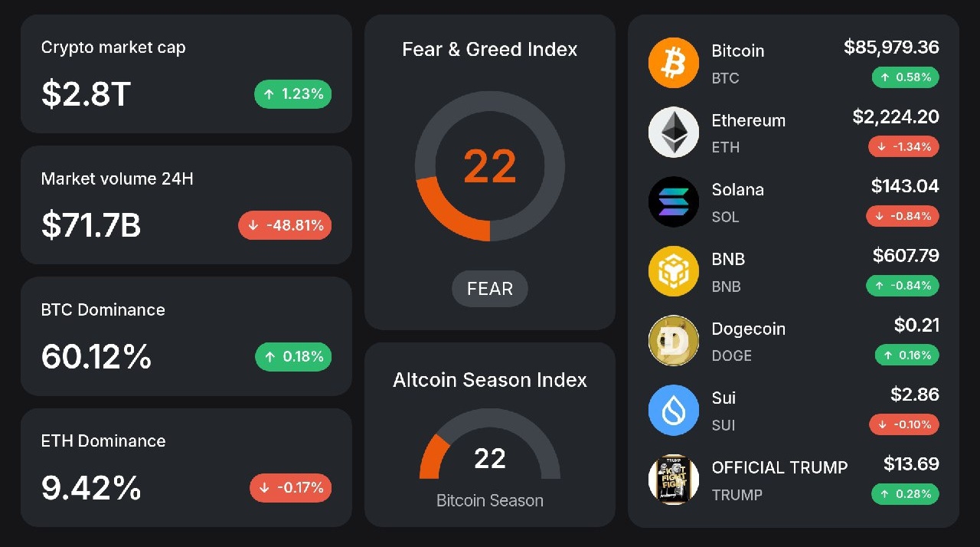The width and height of the screenshot is (980, 547).
Task: Click the Altcoin Season Index gauge
Action: 490,445
